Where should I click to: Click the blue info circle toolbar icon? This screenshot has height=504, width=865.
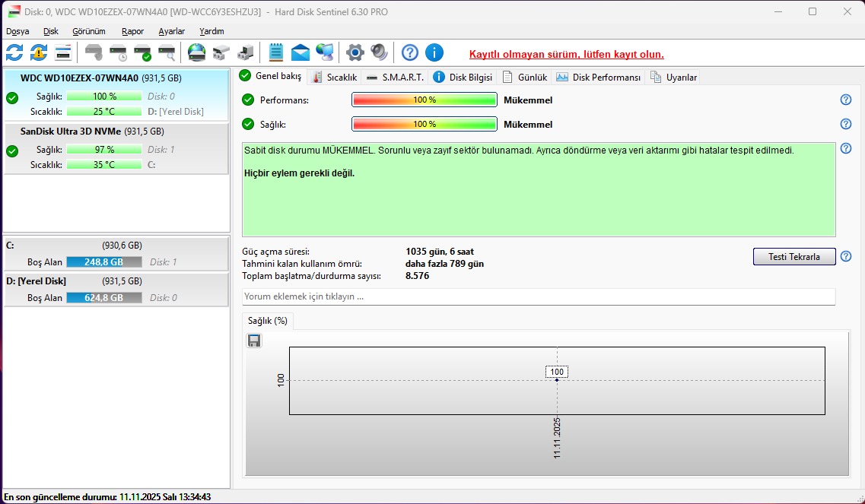(x=434, y=52)
